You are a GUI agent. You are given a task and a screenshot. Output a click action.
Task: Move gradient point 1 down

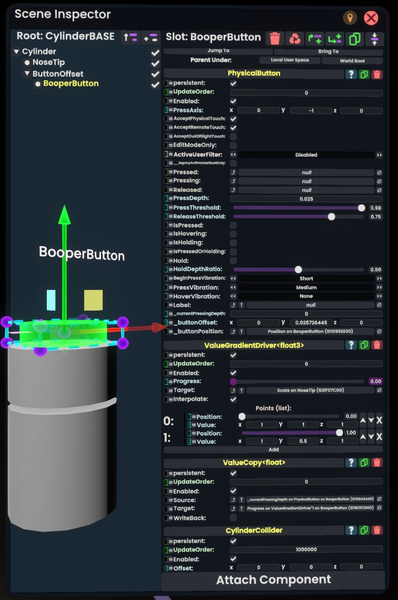click(371, 437)
